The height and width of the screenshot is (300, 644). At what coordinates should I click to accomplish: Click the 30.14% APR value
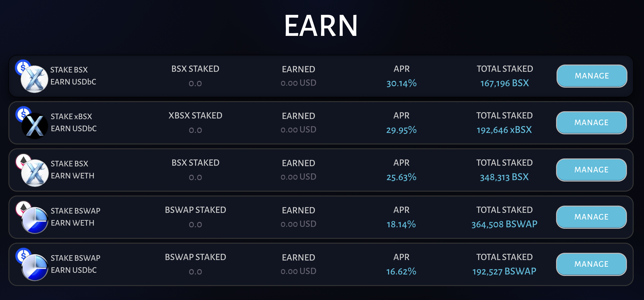click(x=401, y=84)
